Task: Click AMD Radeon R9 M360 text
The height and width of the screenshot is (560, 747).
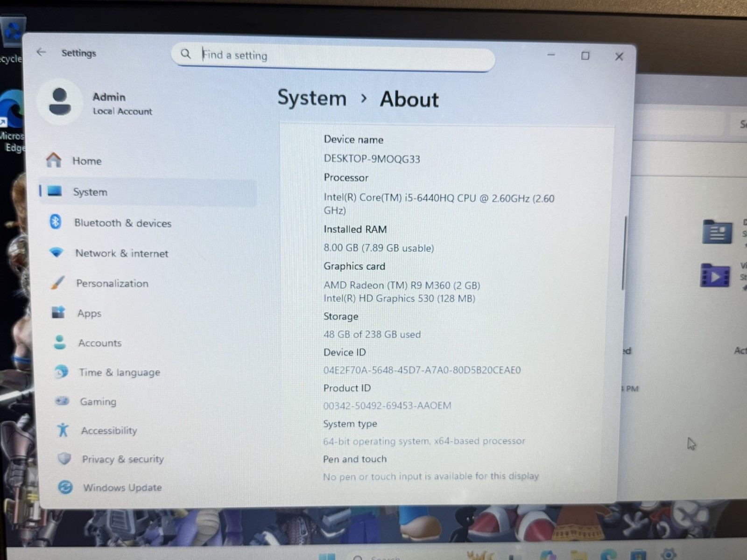Action: click(402, 285)
